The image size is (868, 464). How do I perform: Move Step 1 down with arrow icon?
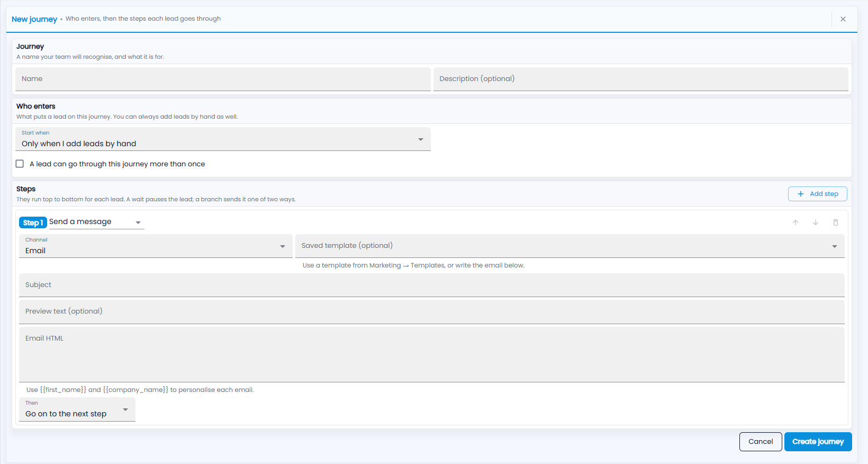(815, 222)
